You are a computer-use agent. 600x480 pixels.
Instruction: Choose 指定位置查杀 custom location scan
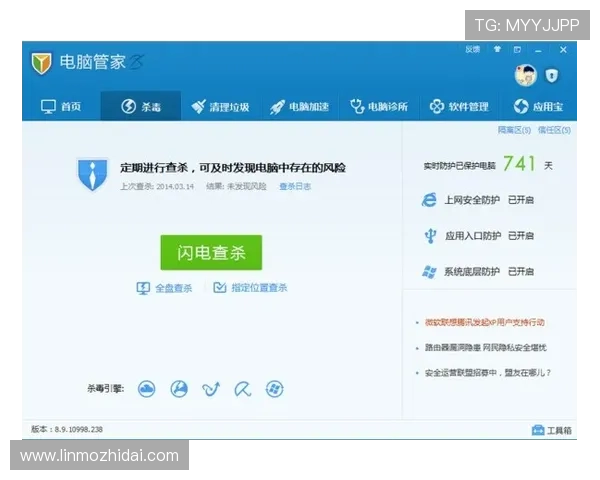250,287
